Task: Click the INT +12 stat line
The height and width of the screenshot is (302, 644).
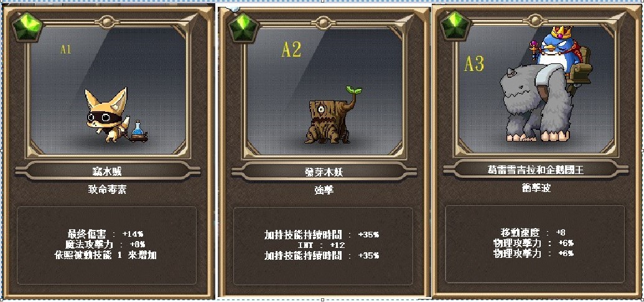Action: pyautogui.click(x=322, y=245)
